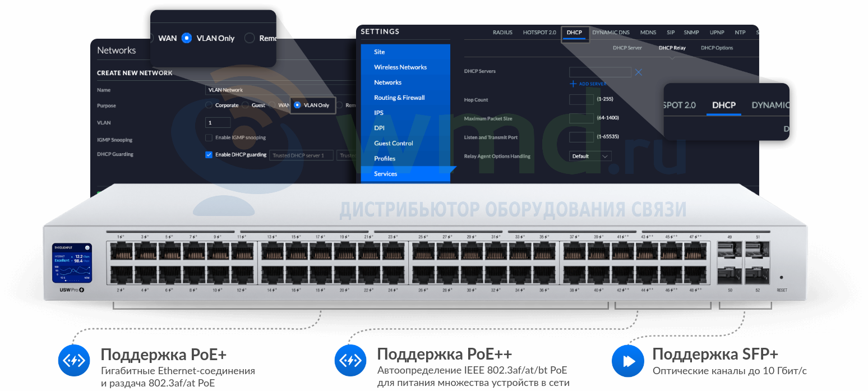Click the Listen and Transmit Port input

[x=581, y=137]
